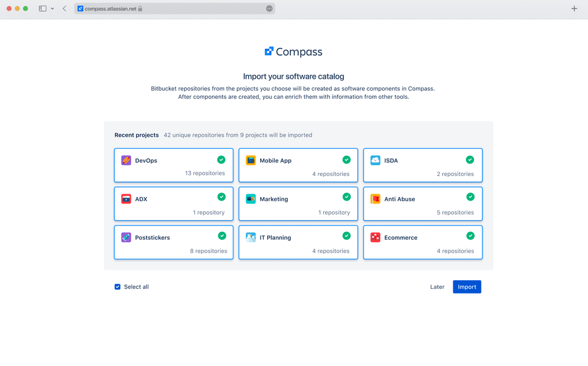This screenshot has height=366, width=588.
Task: Click the Compass favicon in address bar
Action: click(80, 9)
